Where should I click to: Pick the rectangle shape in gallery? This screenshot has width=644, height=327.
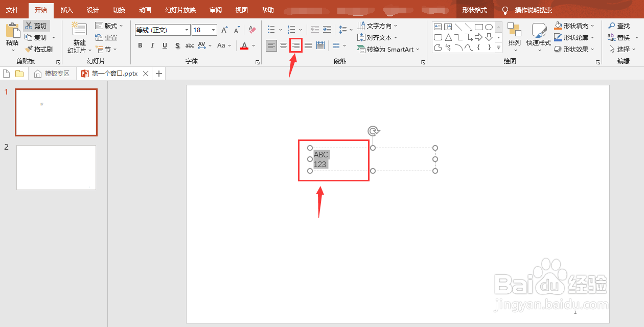(x=478, y=27)
